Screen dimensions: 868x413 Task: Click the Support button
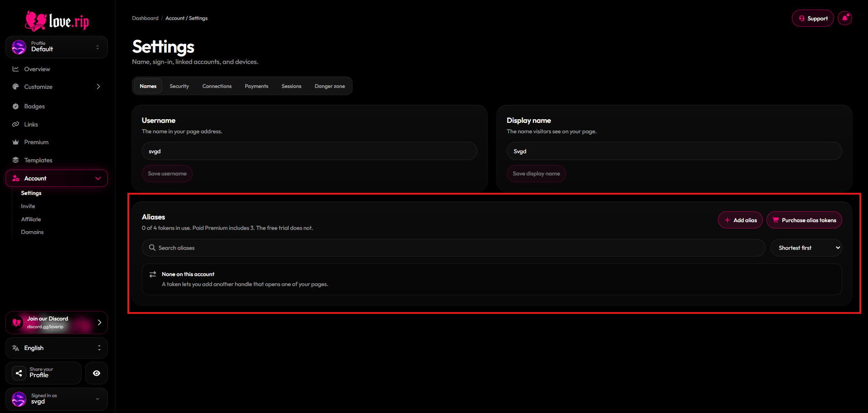tap(813, 18)
